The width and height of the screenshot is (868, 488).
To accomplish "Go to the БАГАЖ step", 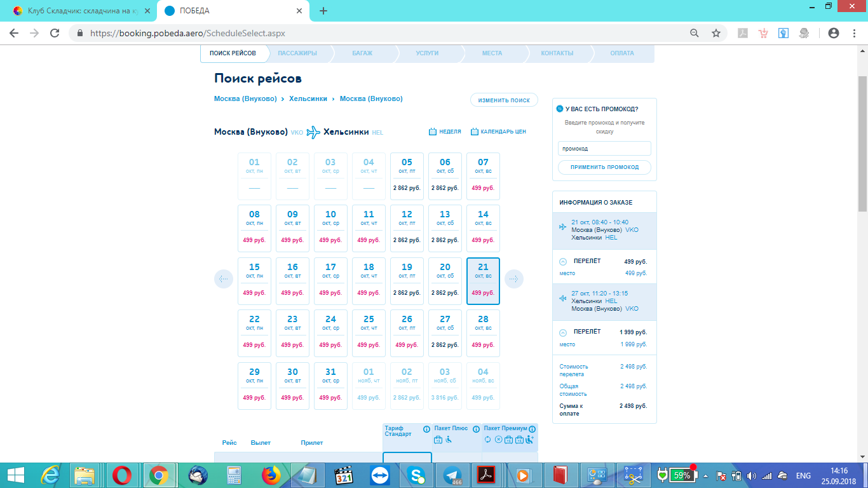I will point(362,53).
